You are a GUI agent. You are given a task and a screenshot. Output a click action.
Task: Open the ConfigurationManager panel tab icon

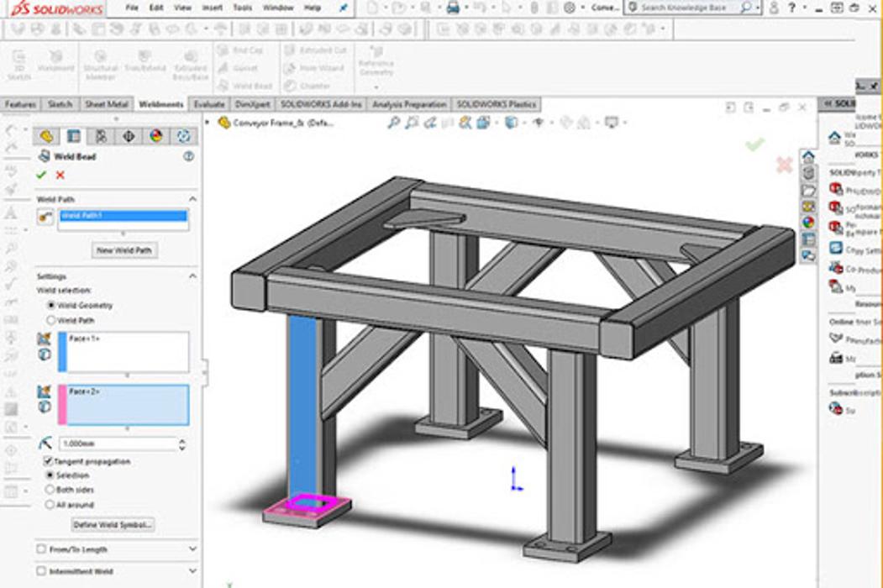tap(101, 136)
